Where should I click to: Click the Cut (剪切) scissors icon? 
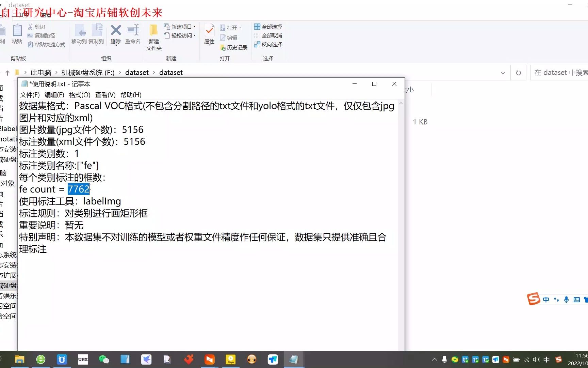(x=30, y=27)
